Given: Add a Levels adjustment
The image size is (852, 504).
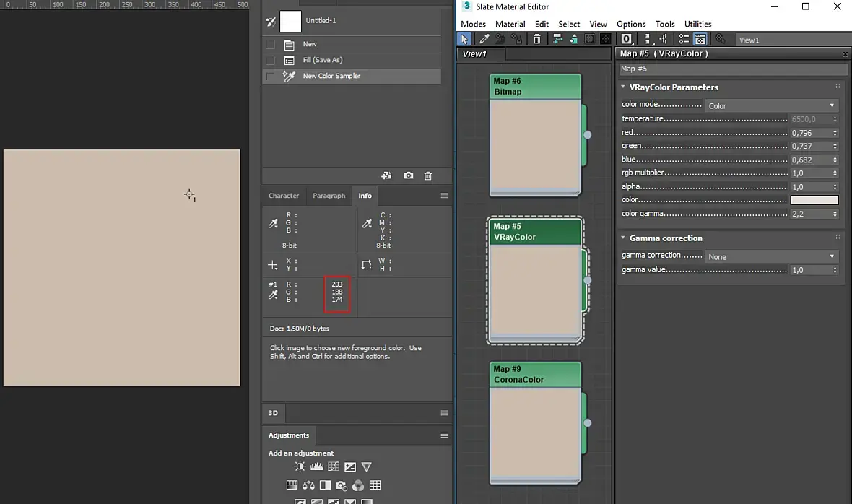Looking at the screenshot, I should pos(316,466).
